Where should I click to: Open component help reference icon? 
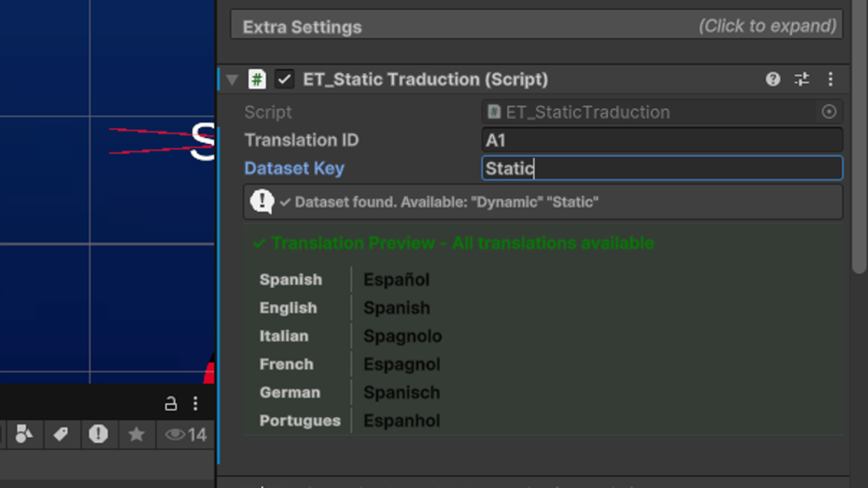pos(773,80)
